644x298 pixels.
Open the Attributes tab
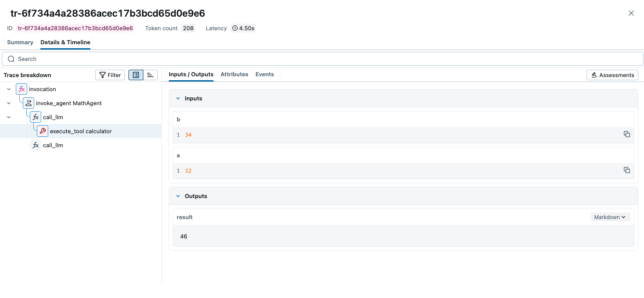tap(234, 74)
